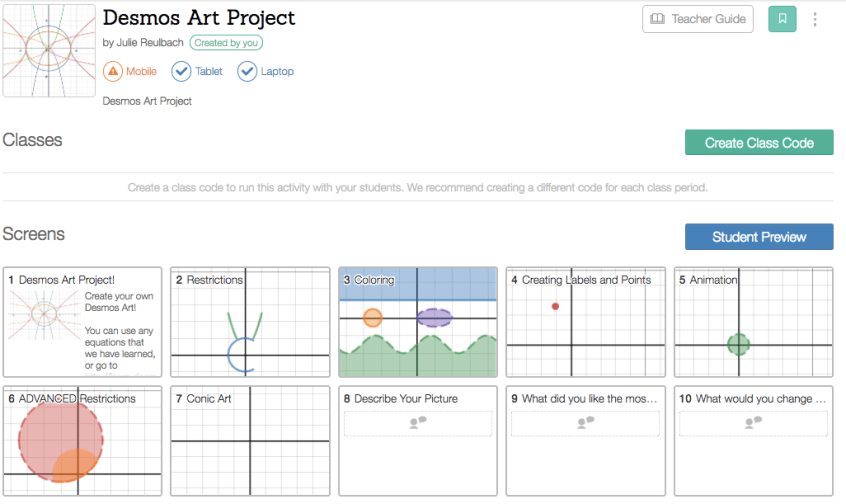Open screen 7 Conic Art
The width and height of the screenshot is (846, 504).
coord(250,440)
